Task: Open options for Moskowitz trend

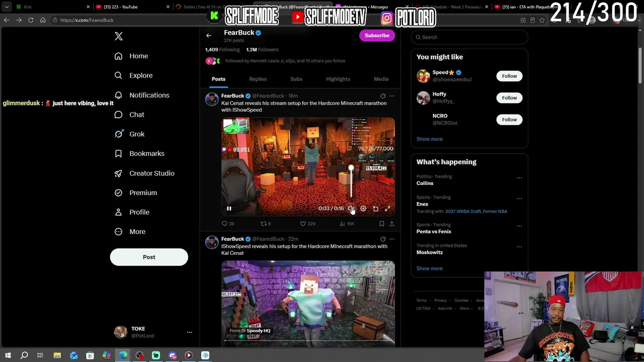Action: tap(519, 247)
